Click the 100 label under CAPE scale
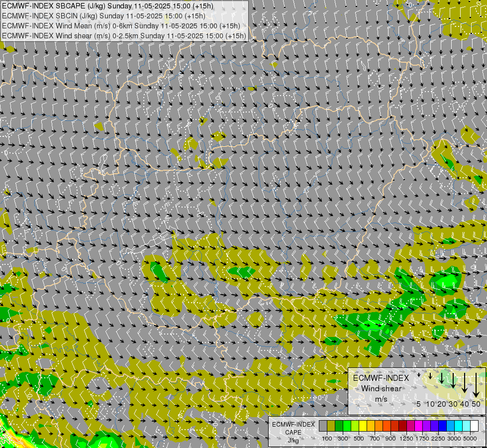Image resolution: width=487 pixels, height=448 pixels. click(327, 439)
